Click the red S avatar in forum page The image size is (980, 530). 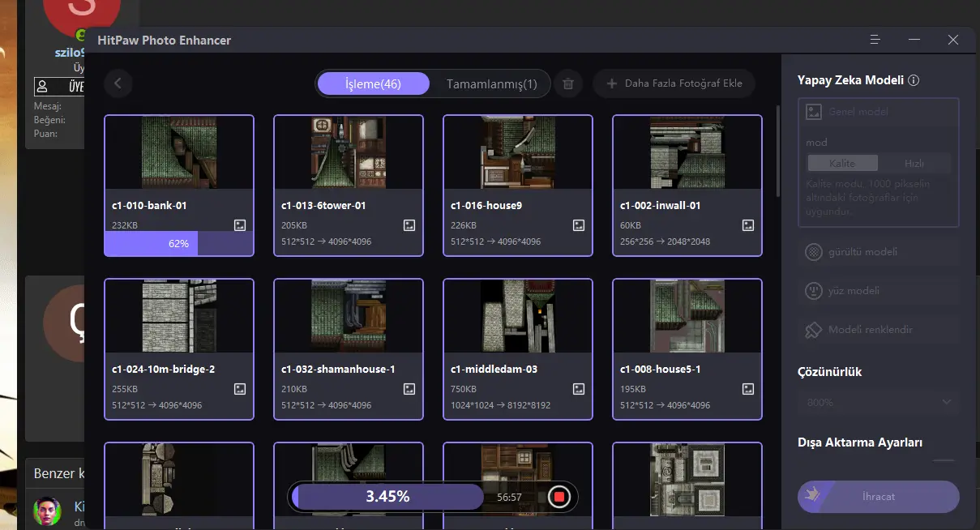point(81,18)
